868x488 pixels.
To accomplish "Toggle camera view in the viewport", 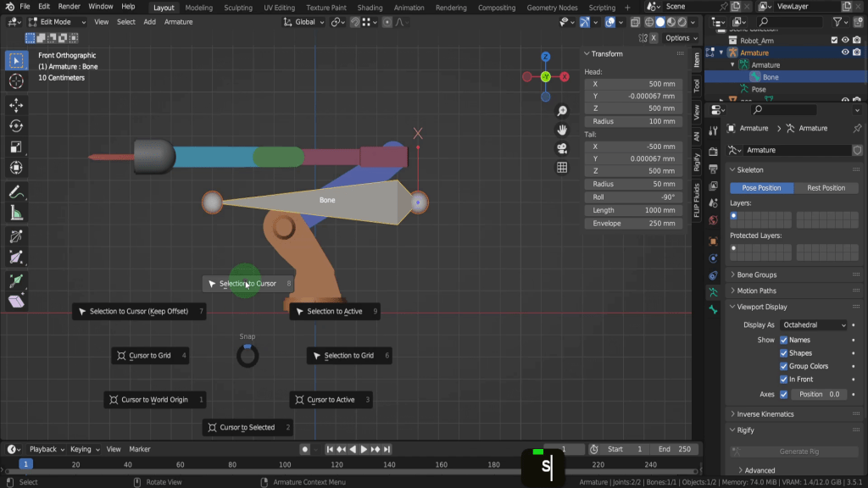I will coord(562,148).
